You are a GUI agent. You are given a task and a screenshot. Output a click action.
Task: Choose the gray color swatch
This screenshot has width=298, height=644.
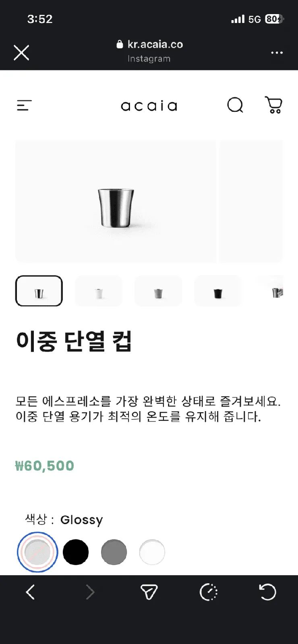114,552
